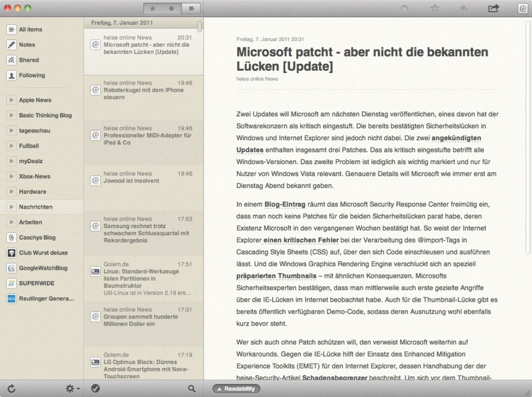Image resolution: width=532 pixels, height=397 pixels.
Task: Expand the Apple News folder
Action: [11, 100]
